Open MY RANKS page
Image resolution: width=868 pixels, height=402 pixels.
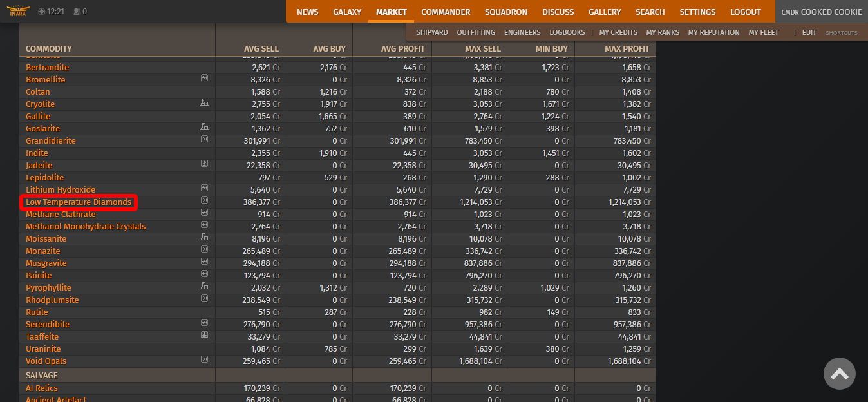(663, 32)
